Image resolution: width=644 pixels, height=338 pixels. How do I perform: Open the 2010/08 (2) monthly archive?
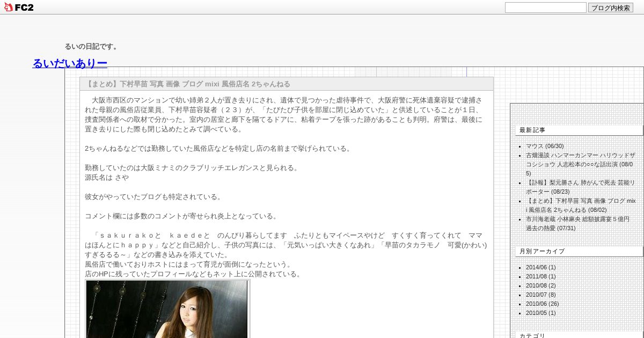(540, 285)
